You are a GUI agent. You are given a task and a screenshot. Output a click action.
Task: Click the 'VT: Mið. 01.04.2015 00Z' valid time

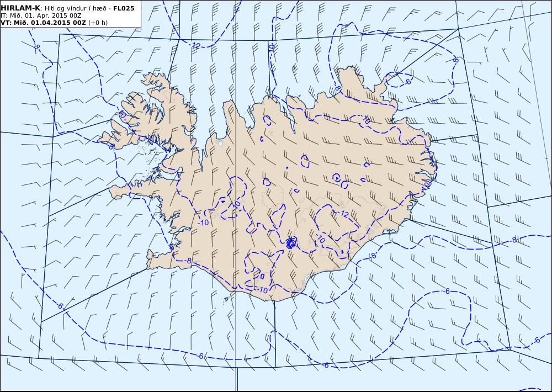pos(43,23)
